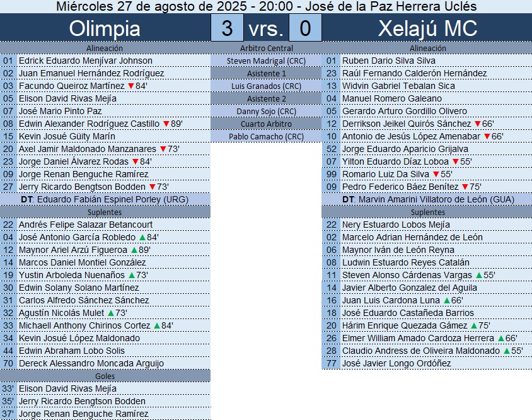Select red arrow for Derrikson Jeikel Quirós Sánchez

click(x=477, y=124)
